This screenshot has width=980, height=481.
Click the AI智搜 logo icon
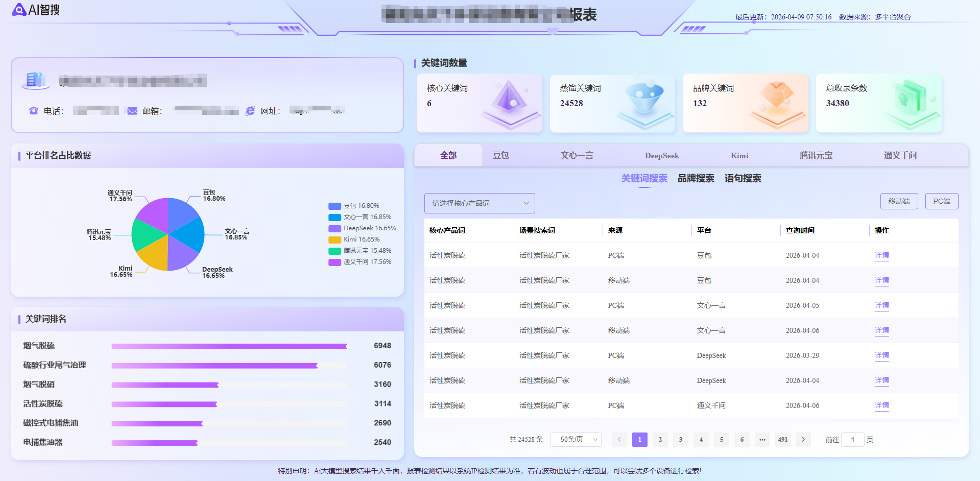coord(19,10)
